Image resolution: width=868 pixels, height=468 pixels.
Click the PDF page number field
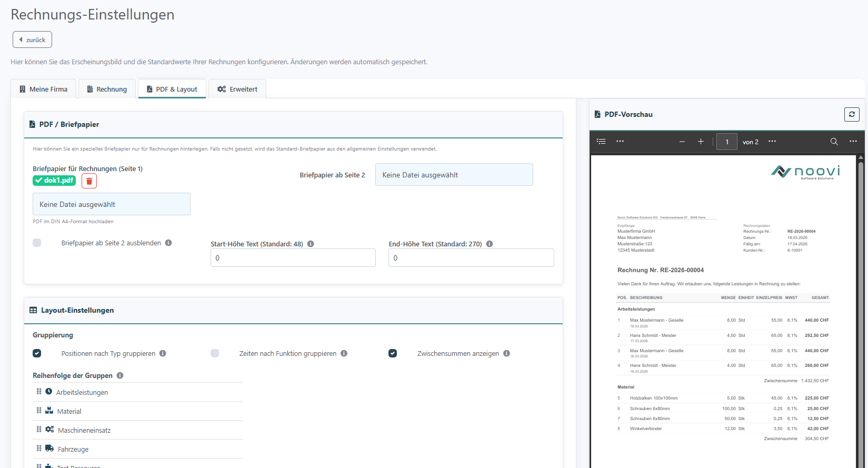tap(727, 142)
